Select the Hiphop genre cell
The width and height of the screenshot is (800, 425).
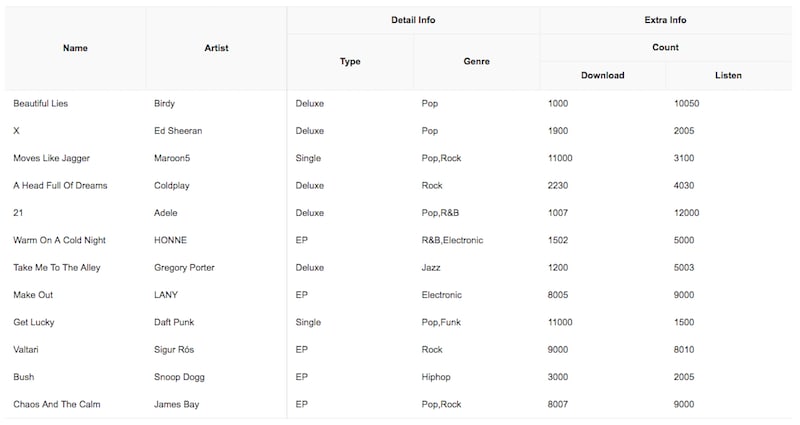pos(437,377)
